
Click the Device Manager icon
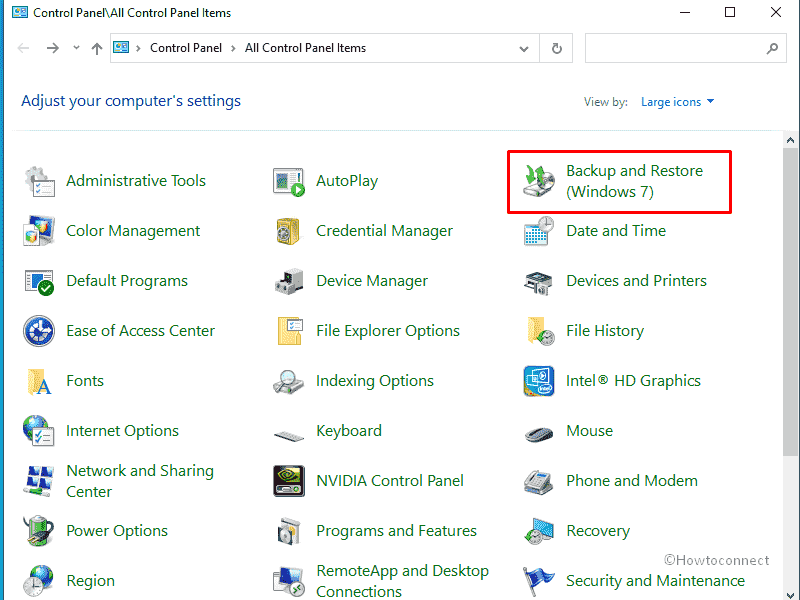(x=289, y=281)
